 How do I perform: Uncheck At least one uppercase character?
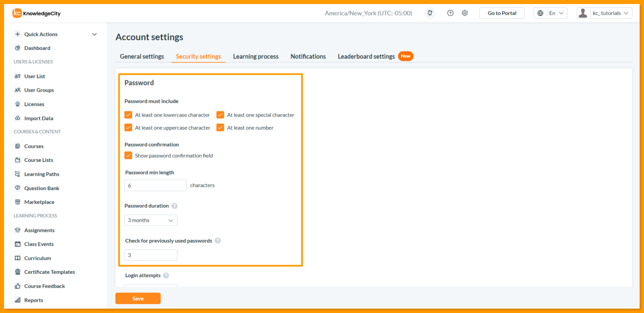(128, 128)
